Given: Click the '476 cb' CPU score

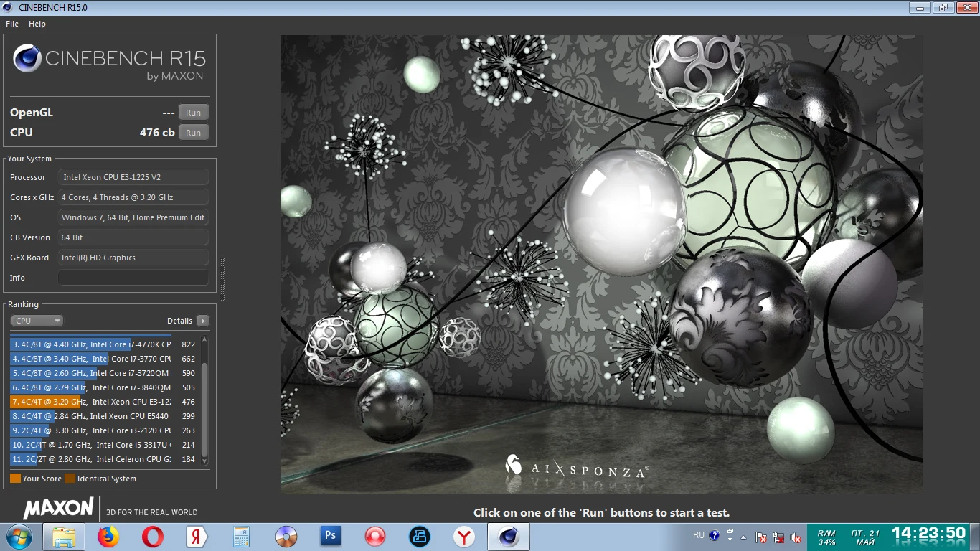Looking at the screenshot, I should pyautogui.click(x=157, y=133).
